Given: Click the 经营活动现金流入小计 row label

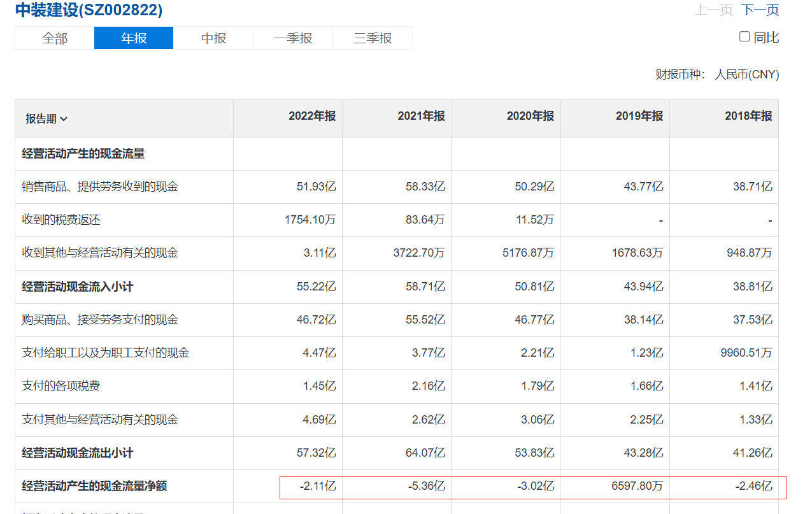Looking at the screenshot, I should 78,287.
